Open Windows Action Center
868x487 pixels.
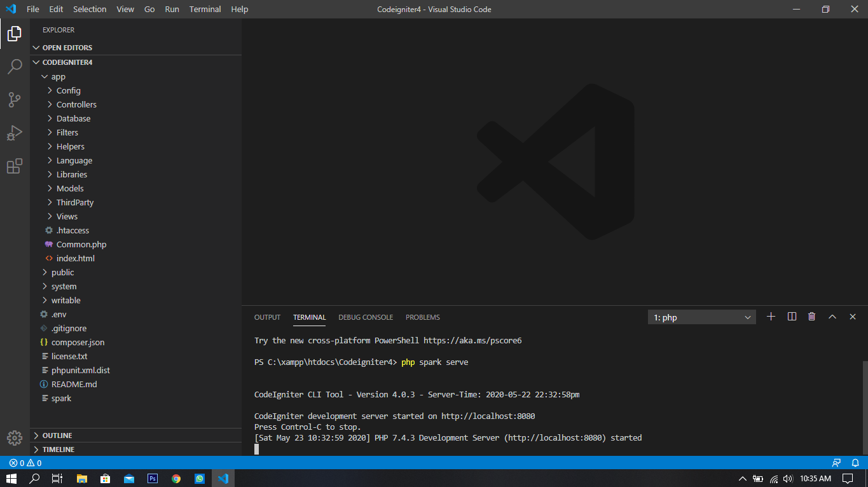point(848,479)
